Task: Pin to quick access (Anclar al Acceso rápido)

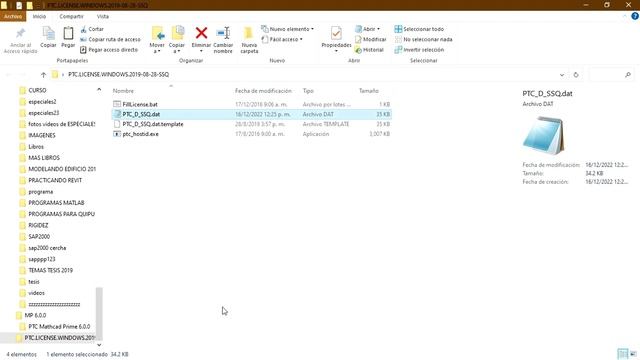Action: (20, 40)
